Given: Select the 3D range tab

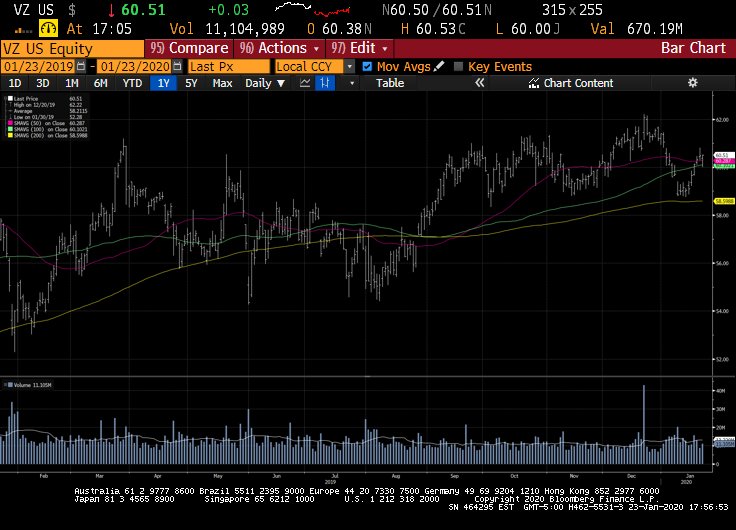Looking at the screenshot, I should [43, 83].
